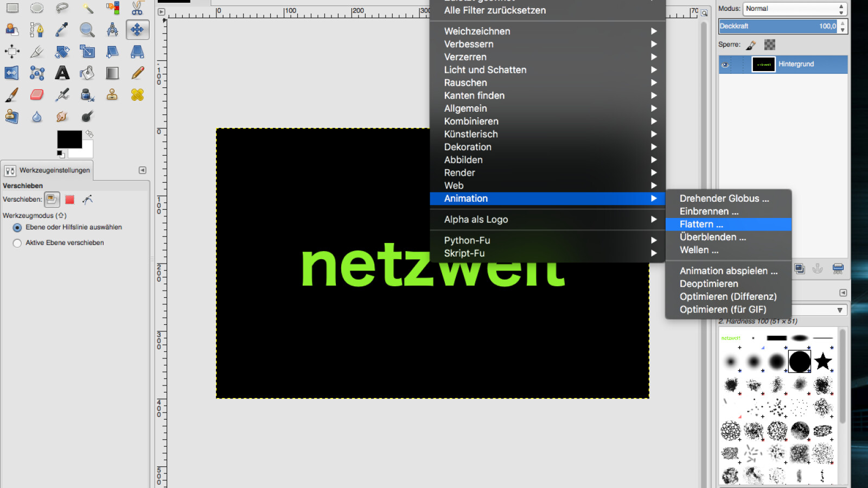Click the Deckkraft opacity slider
868x488 pixels.
[778, 26]
